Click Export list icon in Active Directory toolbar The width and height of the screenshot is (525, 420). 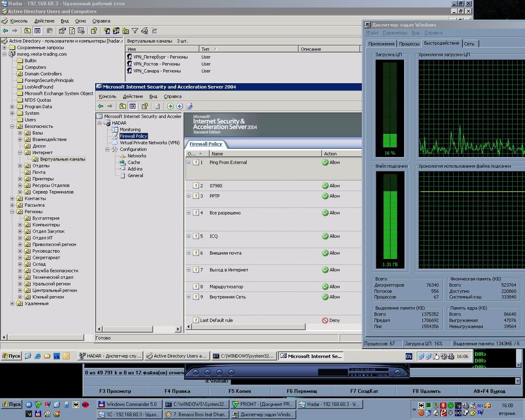81,31
